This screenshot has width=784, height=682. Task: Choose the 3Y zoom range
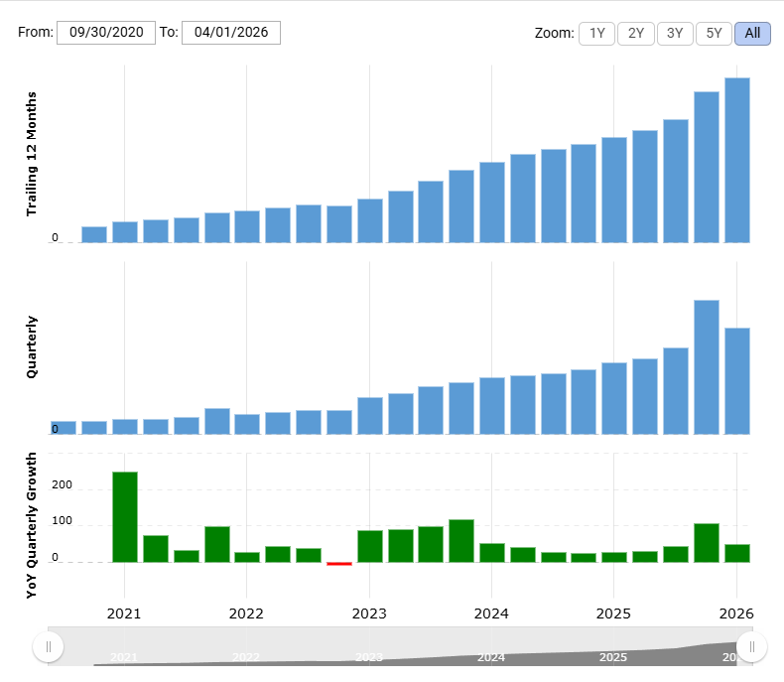pos(675,34)
